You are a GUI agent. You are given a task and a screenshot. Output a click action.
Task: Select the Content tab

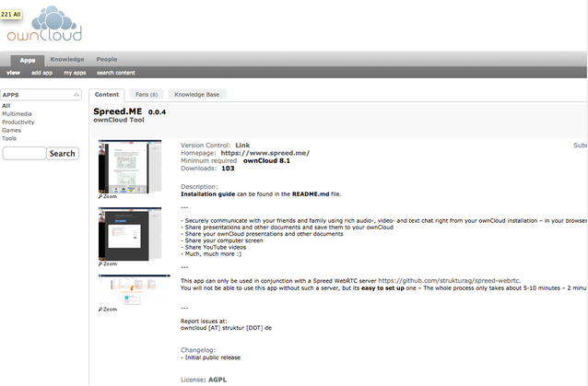[x=107, y=95]
